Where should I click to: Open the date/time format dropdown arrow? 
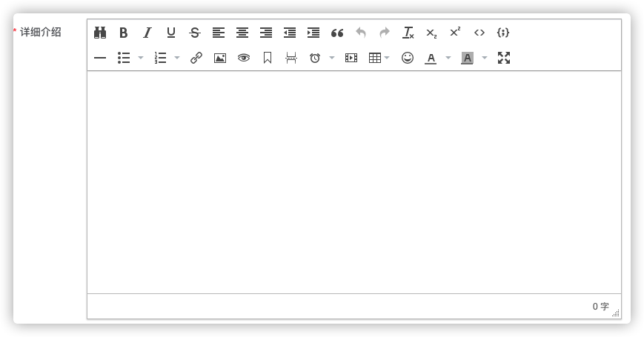332,58
